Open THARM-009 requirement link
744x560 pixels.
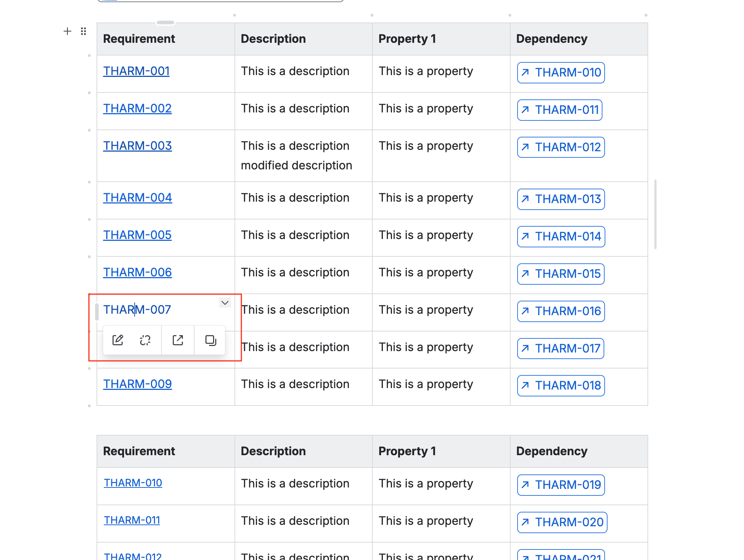(137, 384)
